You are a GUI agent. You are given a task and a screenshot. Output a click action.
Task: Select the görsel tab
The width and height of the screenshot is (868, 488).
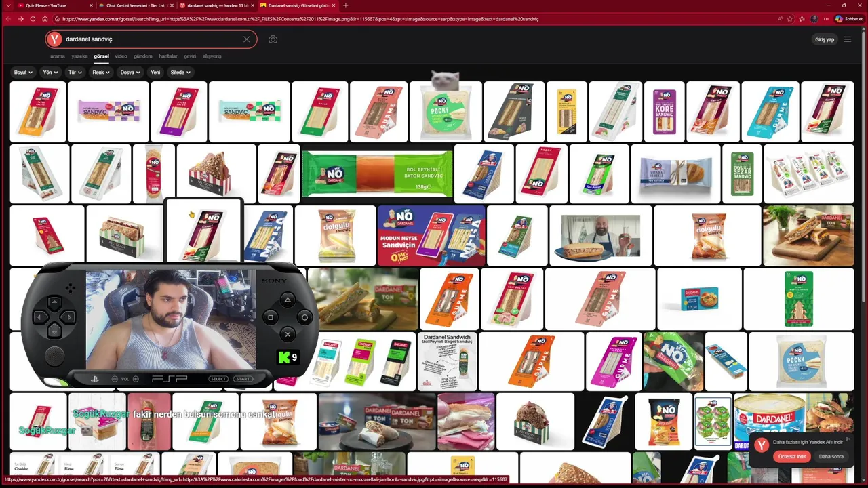[101, 56]
